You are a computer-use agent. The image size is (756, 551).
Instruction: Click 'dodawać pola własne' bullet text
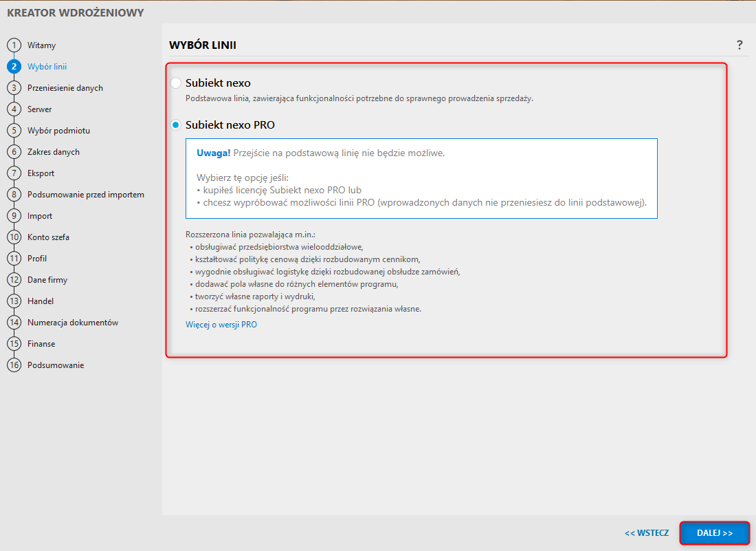(x=296, y=284)
